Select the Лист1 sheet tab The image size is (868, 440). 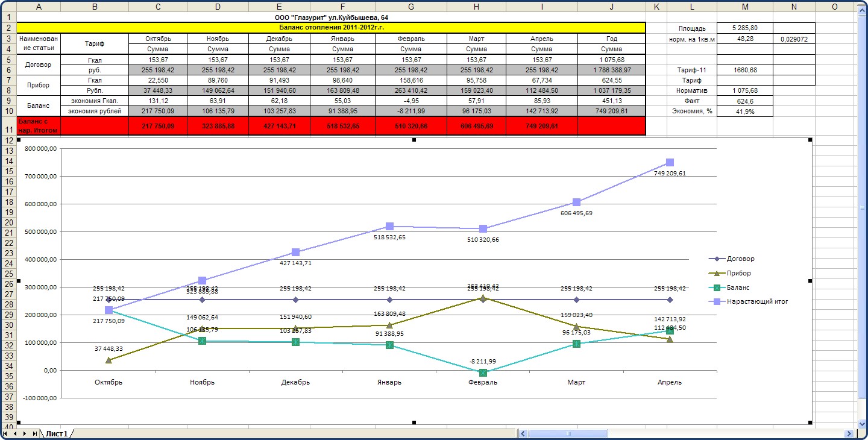pos(57,433)
